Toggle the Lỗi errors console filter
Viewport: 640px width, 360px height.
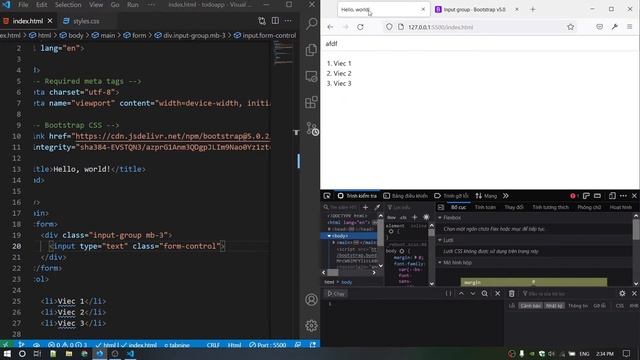(x=511, y=306)
